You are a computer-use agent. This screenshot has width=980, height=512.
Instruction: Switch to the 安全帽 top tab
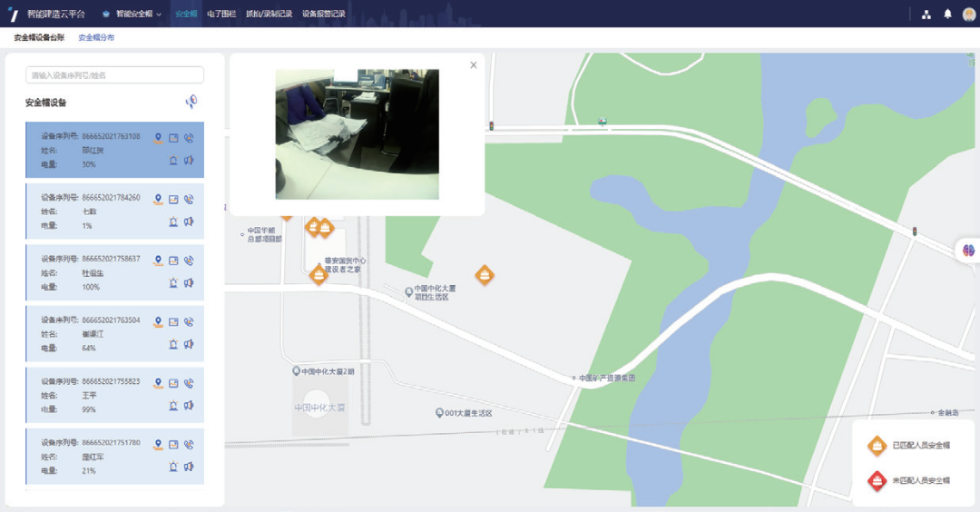[186, 14]
